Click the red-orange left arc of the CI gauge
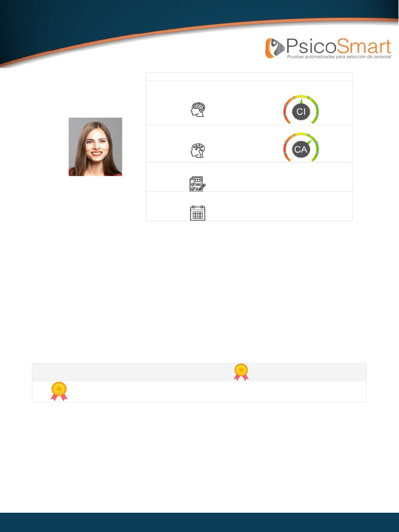The width and height of the screenshot is (399, 532). click(287, 111)
